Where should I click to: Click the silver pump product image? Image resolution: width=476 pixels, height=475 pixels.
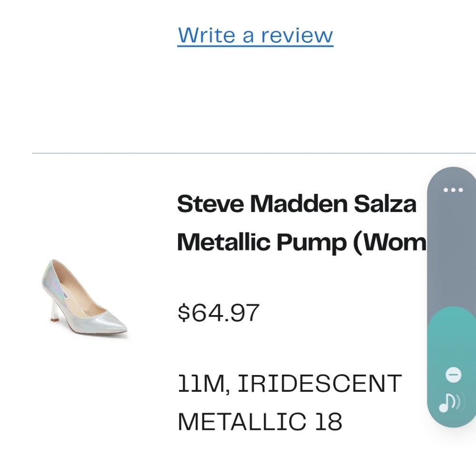(x=85, y=298)
